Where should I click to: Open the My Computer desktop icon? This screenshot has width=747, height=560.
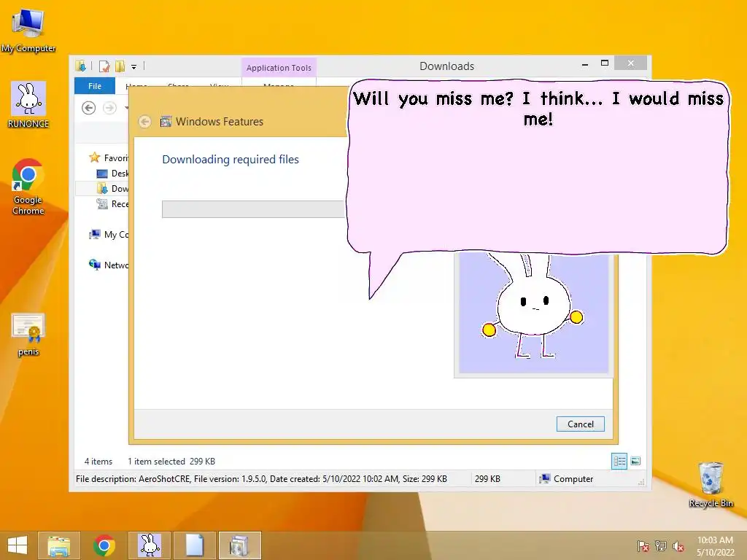click(x=28, y=29)
